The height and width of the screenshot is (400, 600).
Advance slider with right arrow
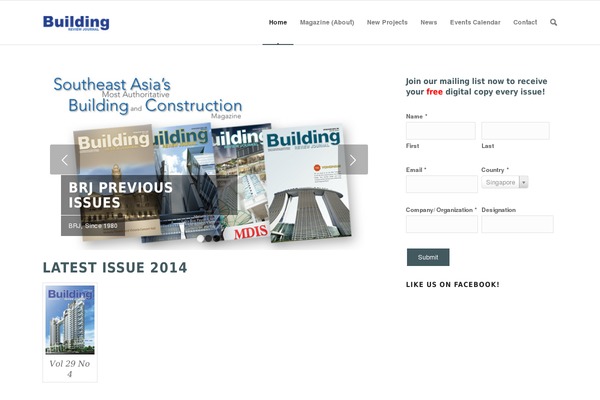click(x=353, y=160)
